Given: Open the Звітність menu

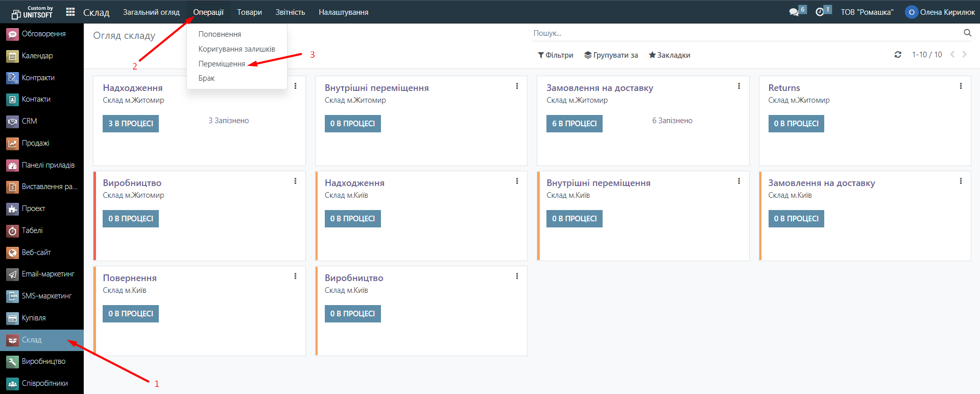Looking at the screenshot, I should pos(290,12).
